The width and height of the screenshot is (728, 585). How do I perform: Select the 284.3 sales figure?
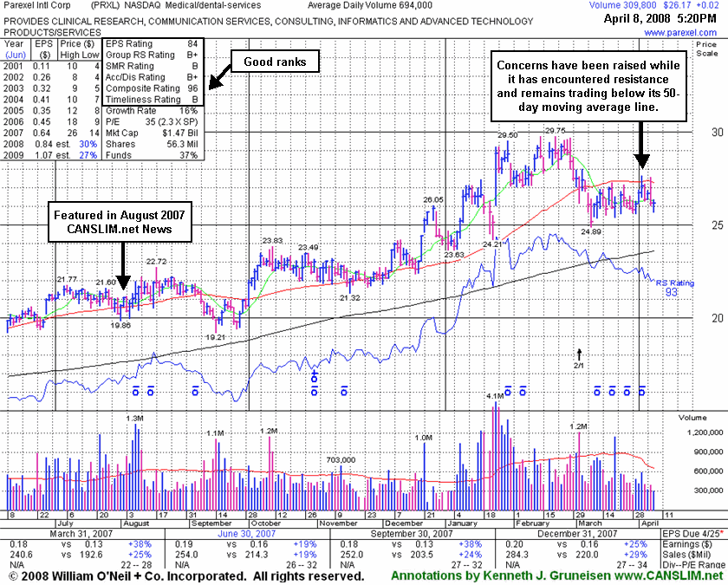pos(517,555)
